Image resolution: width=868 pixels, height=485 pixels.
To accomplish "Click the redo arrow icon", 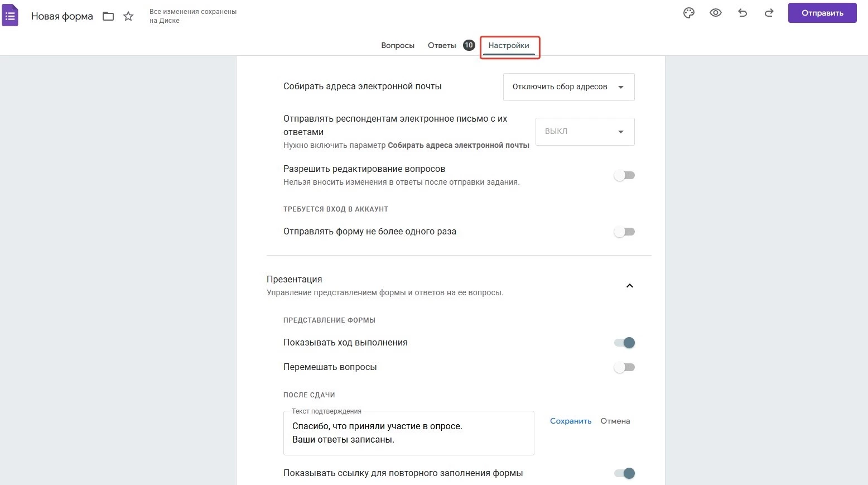I will click(x=769, y=13).
